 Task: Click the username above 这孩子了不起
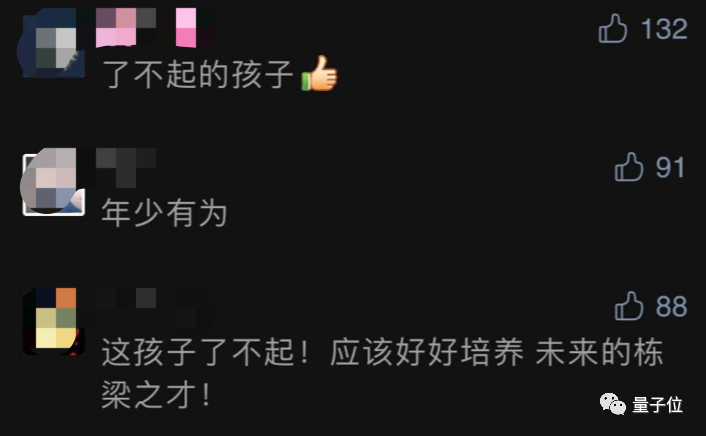coord(156,308)
